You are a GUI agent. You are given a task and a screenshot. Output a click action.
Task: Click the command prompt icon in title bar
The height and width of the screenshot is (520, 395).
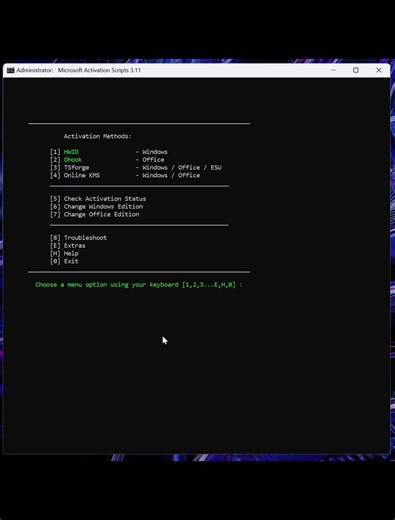(11, 70)
